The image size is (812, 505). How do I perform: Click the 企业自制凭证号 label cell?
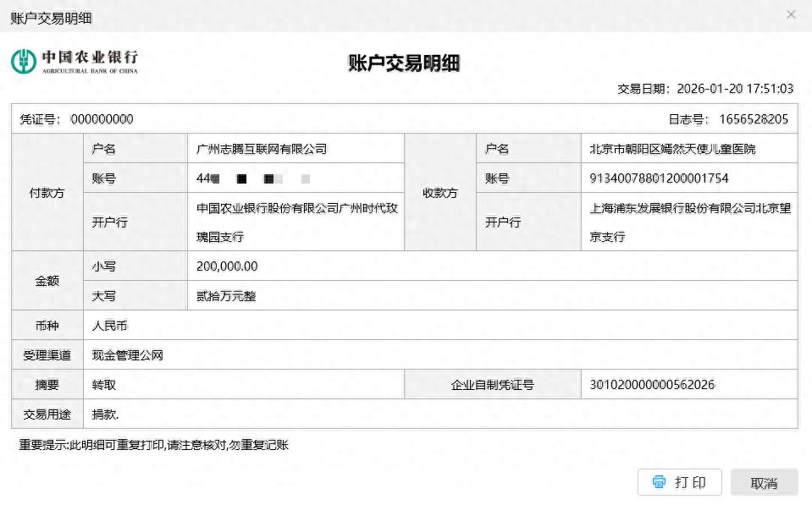click(x=493, y=385)
